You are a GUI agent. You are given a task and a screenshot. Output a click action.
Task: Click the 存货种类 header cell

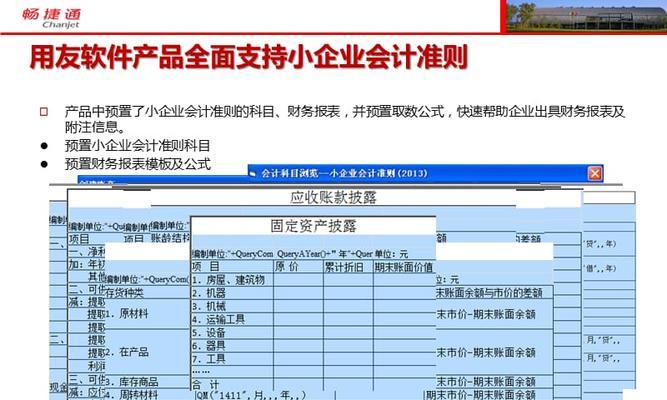146,293
